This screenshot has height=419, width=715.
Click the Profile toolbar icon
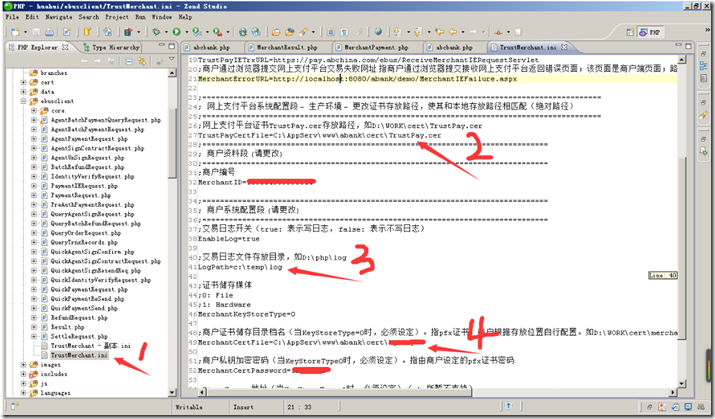[197, 32]
